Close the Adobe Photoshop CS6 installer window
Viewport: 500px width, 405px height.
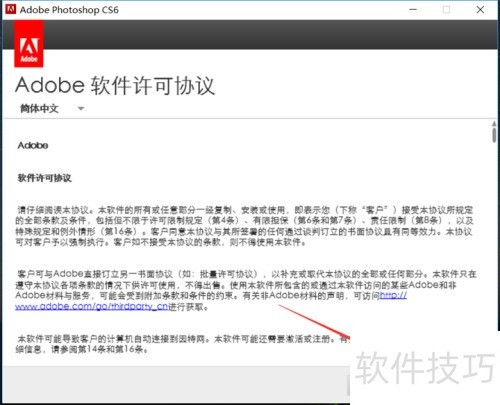480,10
